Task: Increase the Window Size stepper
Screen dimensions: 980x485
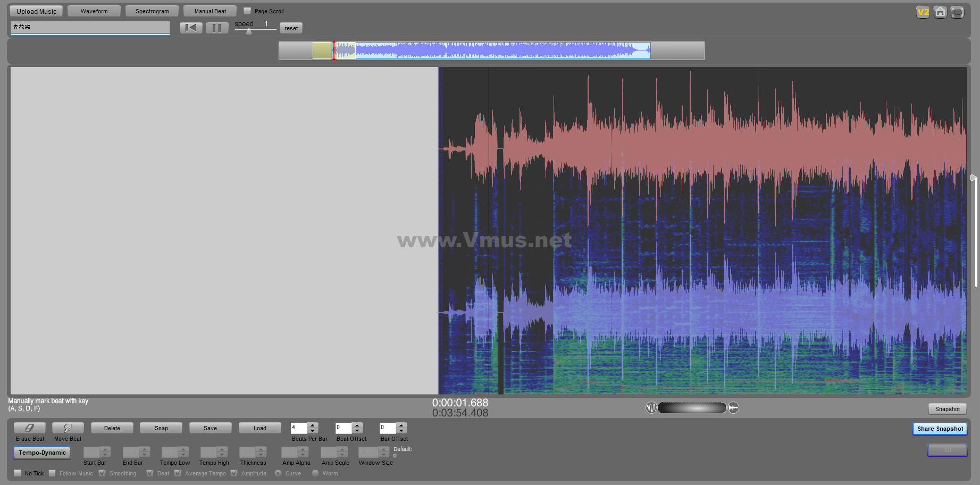Action: point(384,449)
